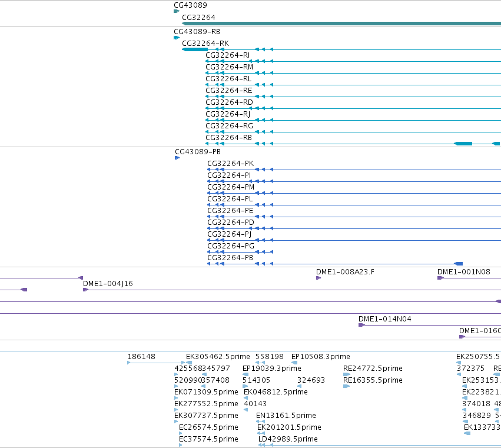Click the CG43089-RB transcript label
Screen dimensions: 501x448
click(197, 32)
